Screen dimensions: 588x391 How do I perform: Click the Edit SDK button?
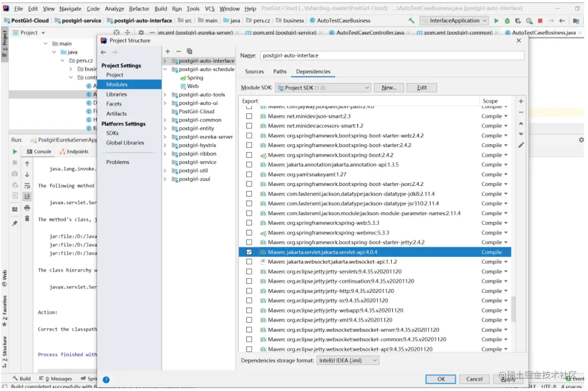[x=422, y=88]
